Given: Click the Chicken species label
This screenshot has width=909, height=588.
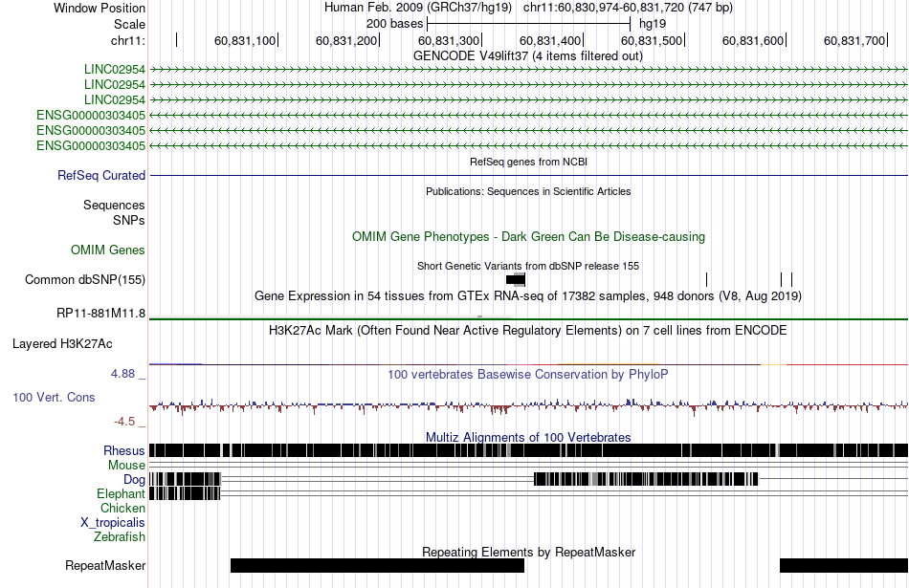Looking at the screenshot, I should tap(122, 508).
